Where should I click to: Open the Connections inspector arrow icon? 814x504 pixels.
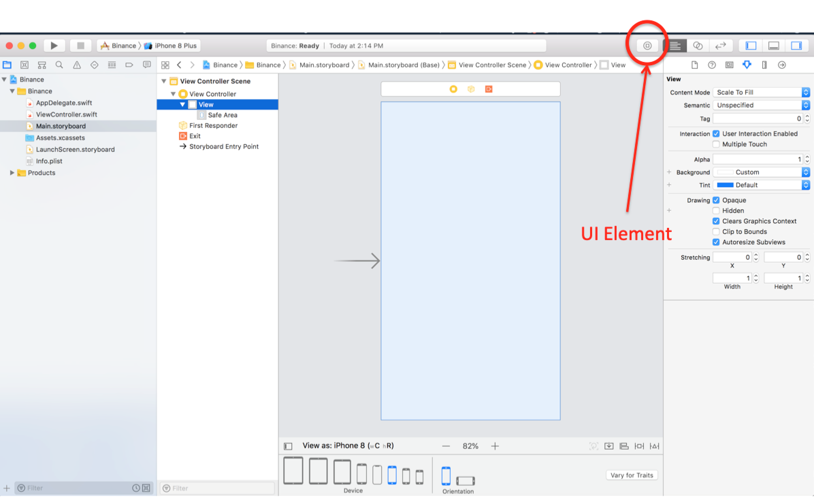(782, 65)
